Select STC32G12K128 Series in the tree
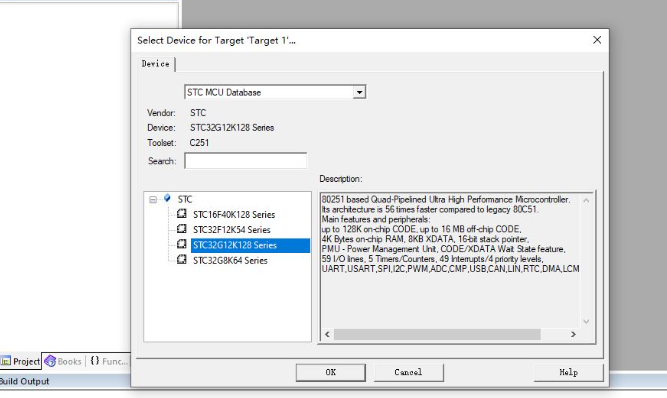This screenshot has height=398, width=667. pyautogui.click(x=250, y=245)
